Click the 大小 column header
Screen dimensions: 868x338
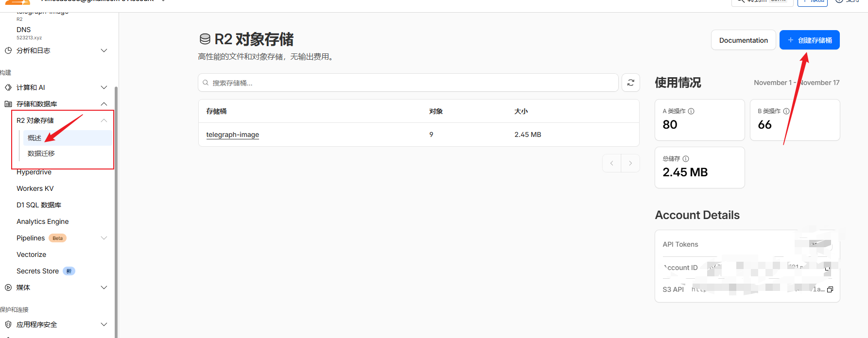[521, 111]
